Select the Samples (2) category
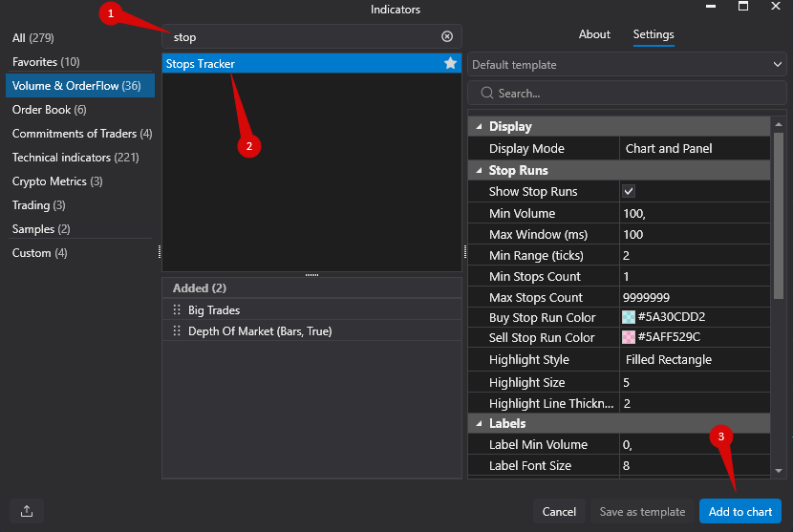793x532 pixels. 41,229
